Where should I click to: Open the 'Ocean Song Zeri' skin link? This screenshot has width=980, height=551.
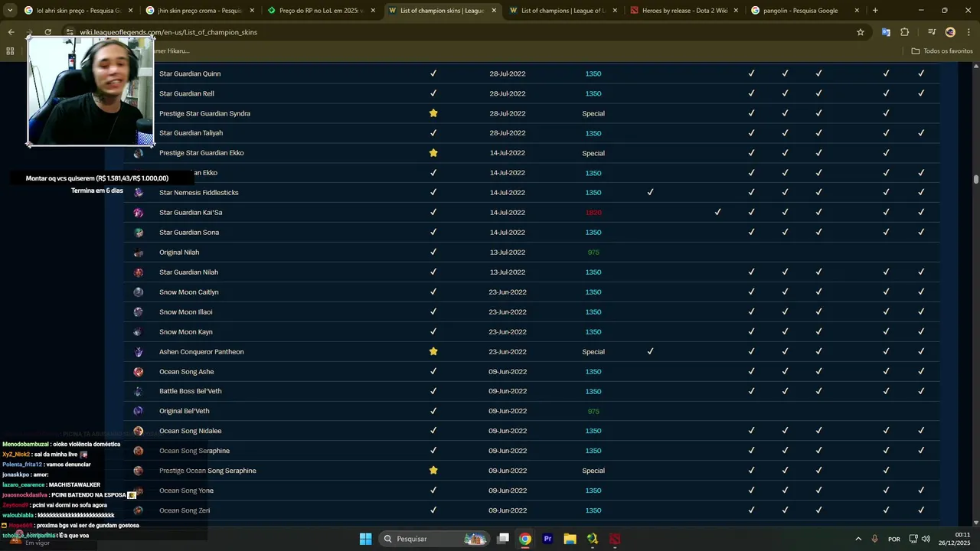point(185,510)
